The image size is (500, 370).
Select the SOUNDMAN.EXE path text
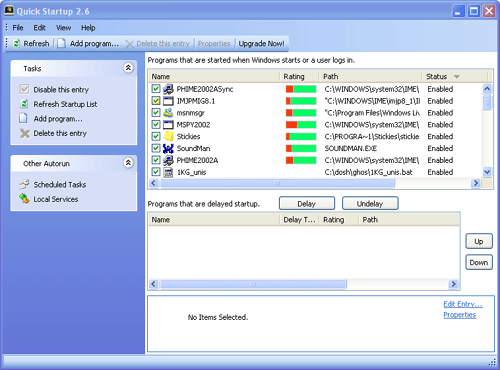pyautogui.click(x=351, y=148)
